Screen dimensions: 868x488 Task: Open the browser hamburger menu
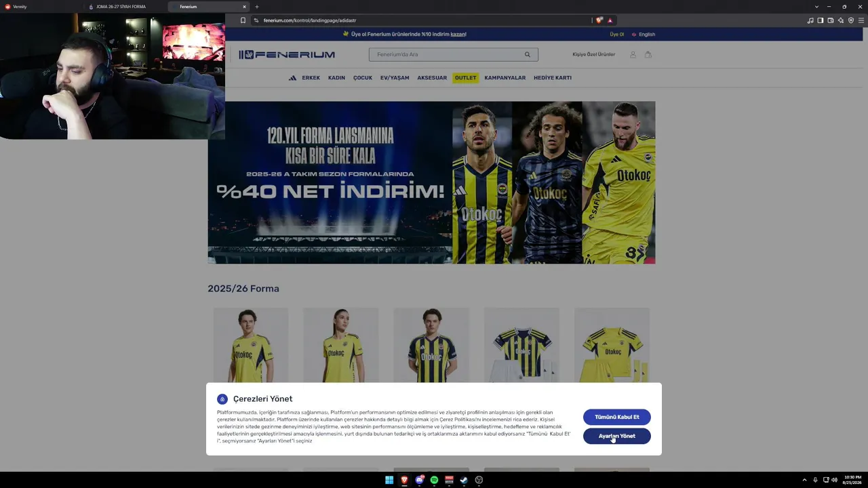tap(861, 20)
